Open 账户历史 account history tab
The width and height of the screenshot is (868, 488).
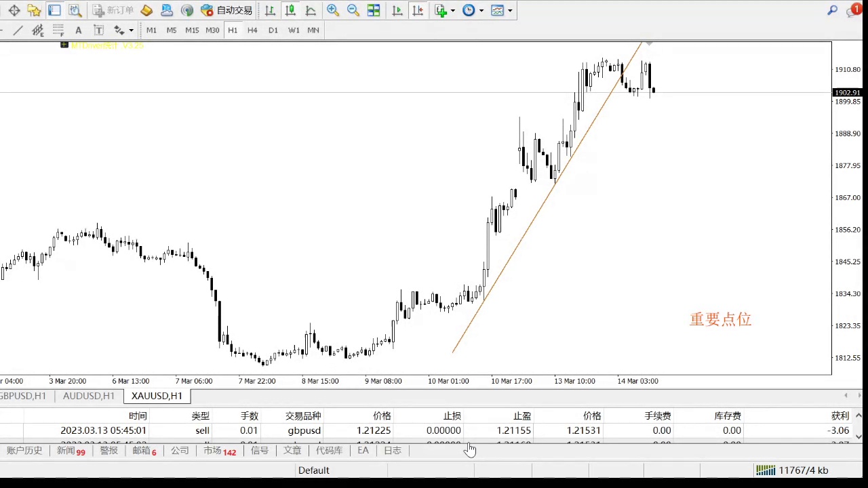(x=24, y=451)
